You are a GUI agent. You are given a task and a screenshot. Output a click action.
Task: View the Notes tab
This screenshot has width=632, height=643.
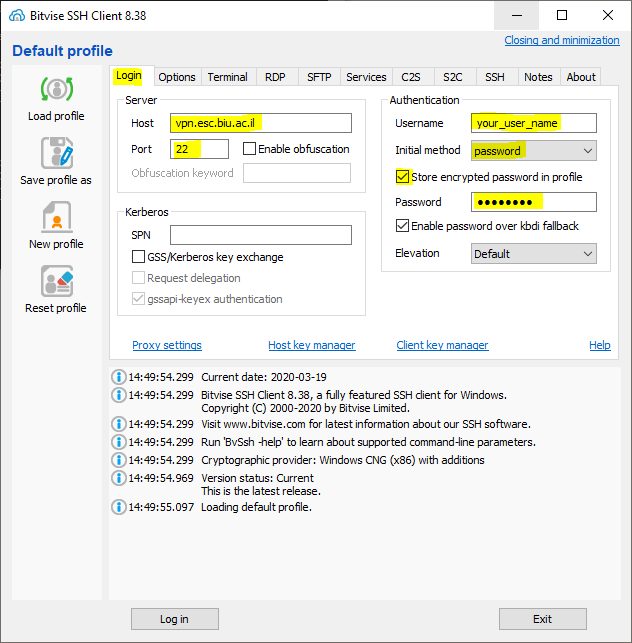point(538,77)
